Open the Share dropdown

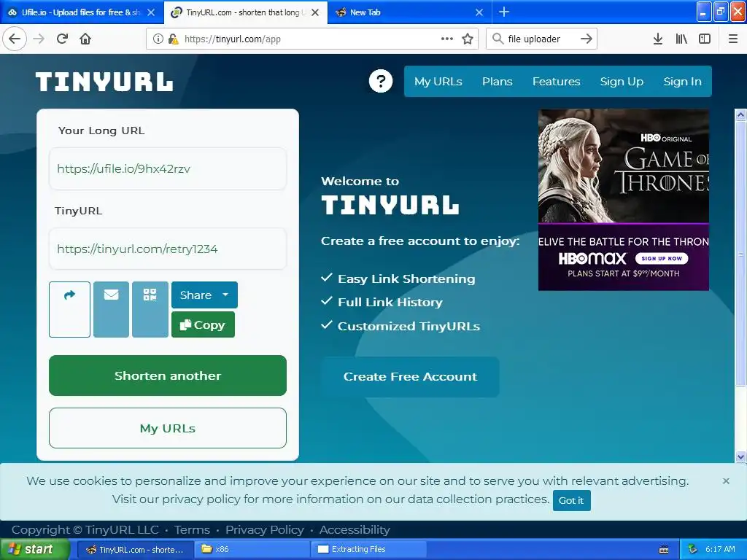(x=204, y=295)
